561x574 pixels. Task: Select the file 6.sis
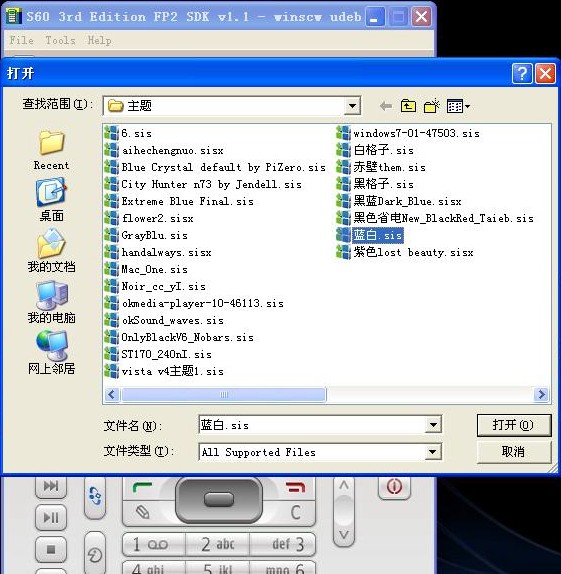(x=128, y=133)
